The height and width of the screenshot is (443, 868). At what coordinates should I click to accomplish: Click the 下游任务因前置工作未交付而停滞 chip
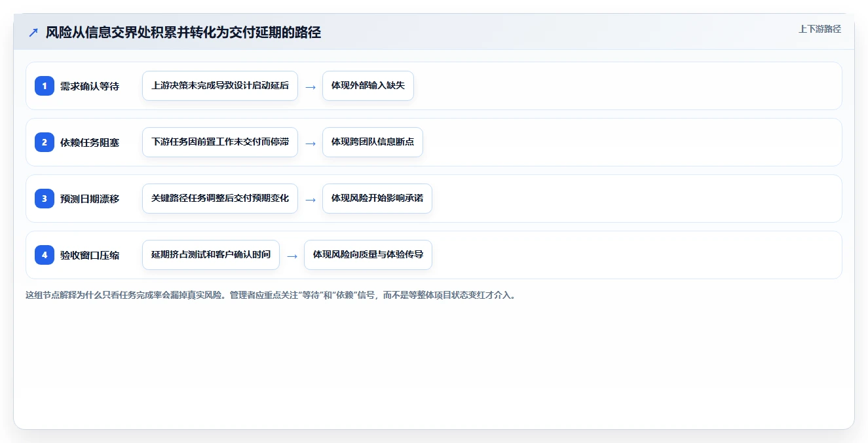[220, 142]
